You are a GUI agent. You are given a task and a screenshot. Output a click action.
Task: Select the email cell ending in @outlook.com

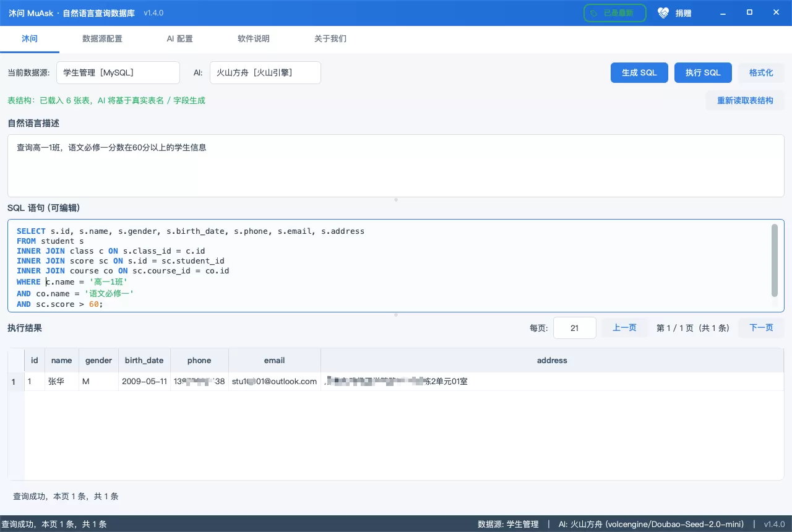click(275, 382)
